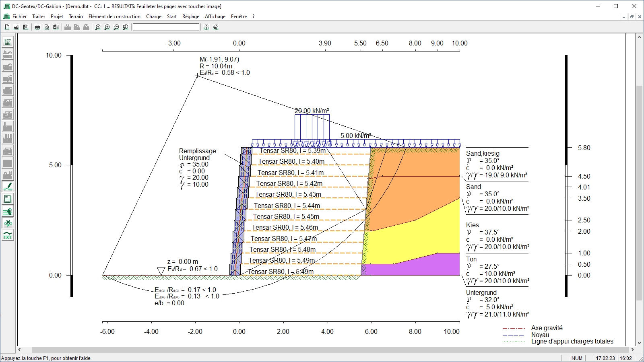The height and width of the screenshot is (362, 644).
Task: Open a file with the folder icon
Action: tap(17, 27)
